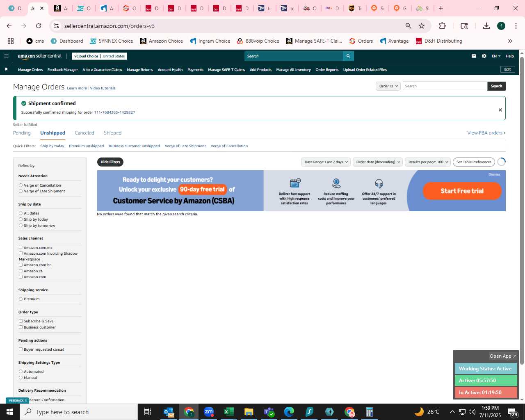
Task: Click the Hide Filters button
Action: (x=110, y=162)
